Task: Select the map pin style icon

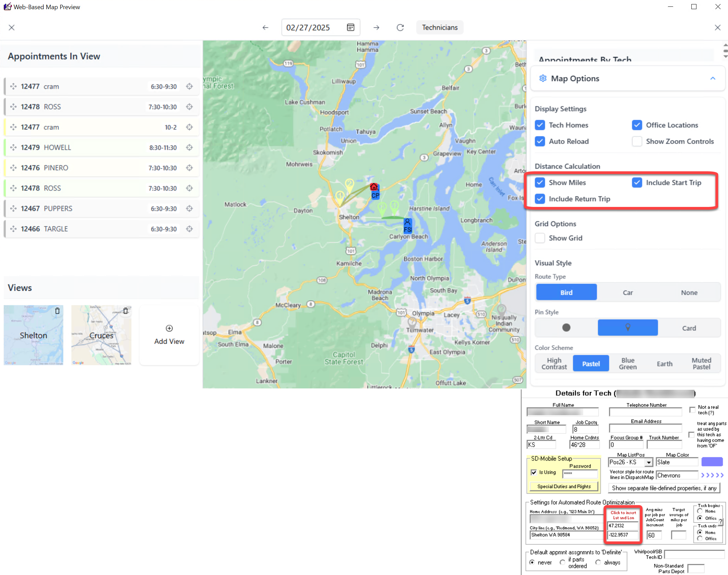Action: 627,327
